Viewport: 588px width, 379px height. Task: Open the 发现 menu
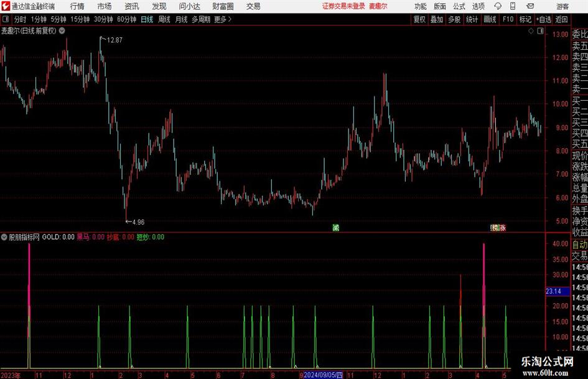(159, 6)
